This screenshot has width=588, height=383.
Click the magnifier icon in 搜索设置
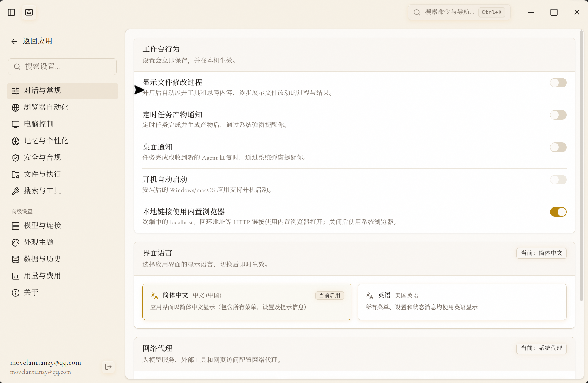[17, 67]
